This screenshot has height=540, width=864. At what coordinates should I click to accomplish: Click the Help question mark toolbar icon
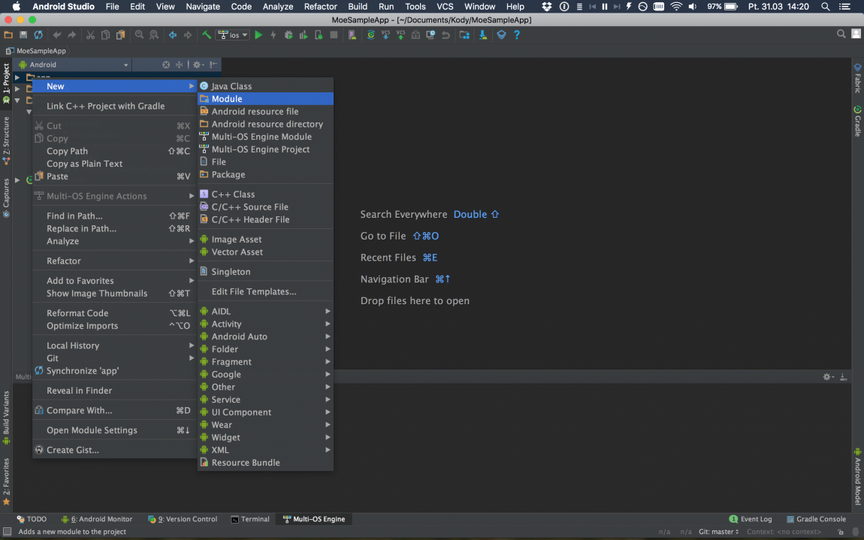[x=517, y=35]
